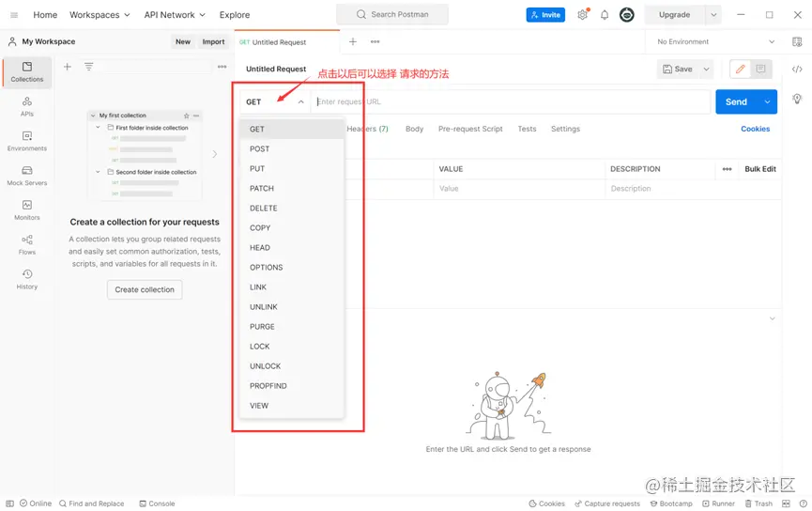Open Monitors in the sidebar
Image resolution: width=812 pixels, height=511 pixels.
[27, 210]
